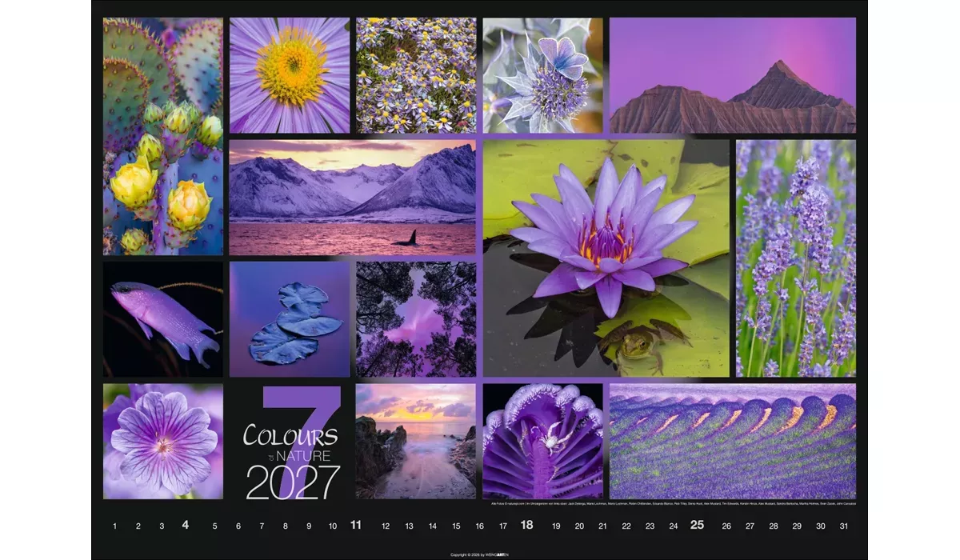Select the purple aster with yellow center photo
Image resolution: width=960 pixels, height=560 pixels.
(x=290, y=75)
